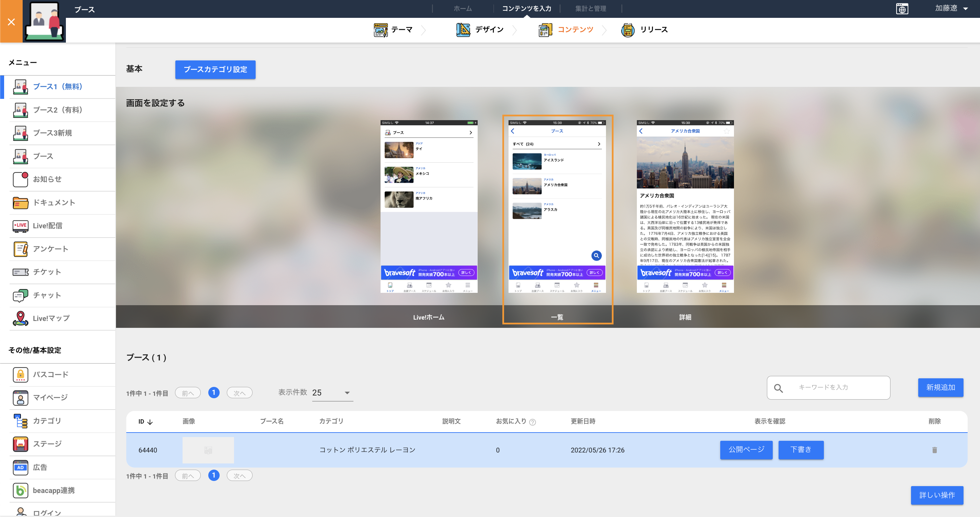Click the search magnifier icon
Screen dimensions: 980x517
tap(778, 388)
